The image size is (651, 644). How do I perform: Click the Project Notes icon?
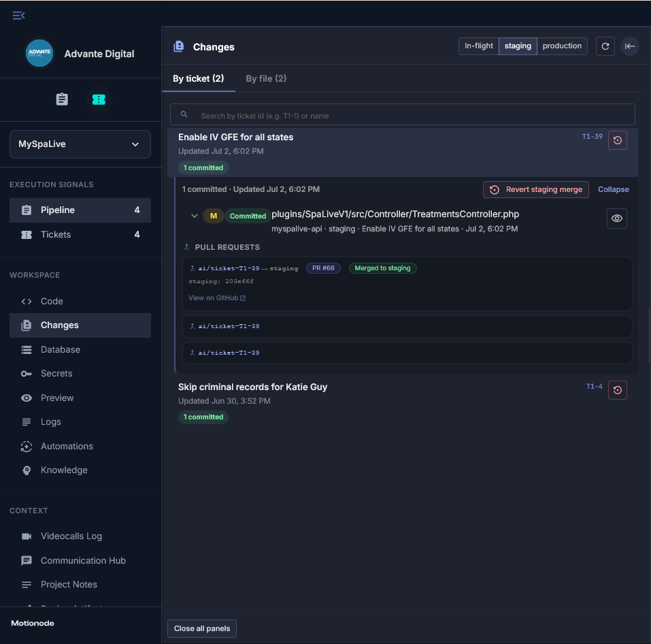(27, 585)
